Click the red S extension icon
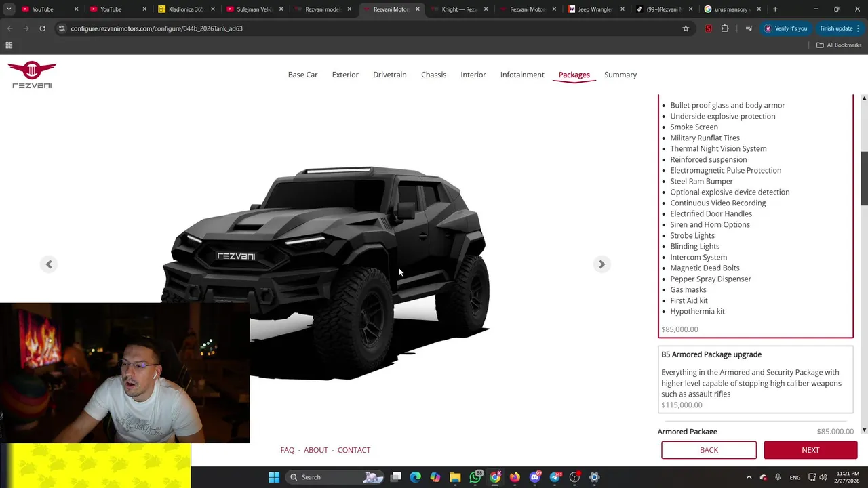868x488 pixels. pos(709,28)
